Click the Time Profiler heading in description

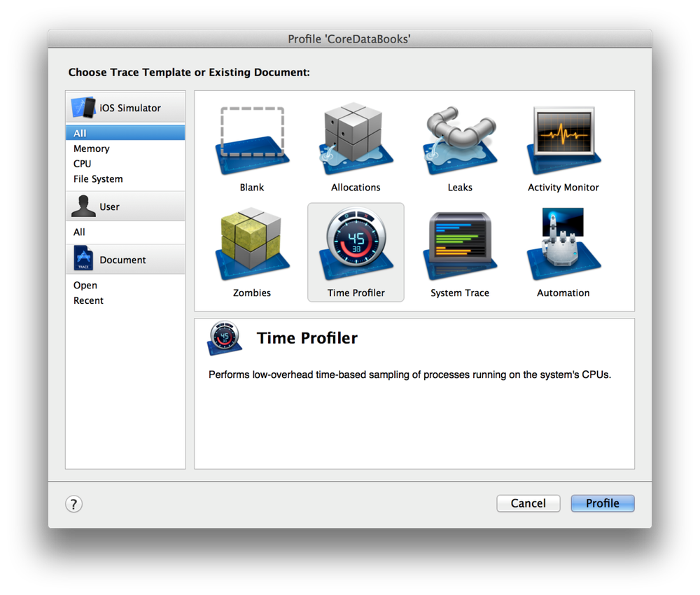(307, 338)
